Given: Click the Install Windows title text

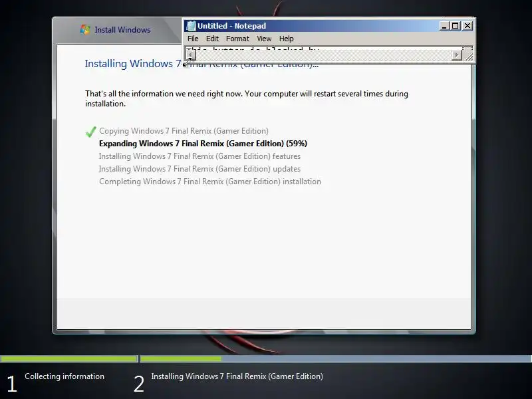Looking at the screenshot, I should [122, 30].
